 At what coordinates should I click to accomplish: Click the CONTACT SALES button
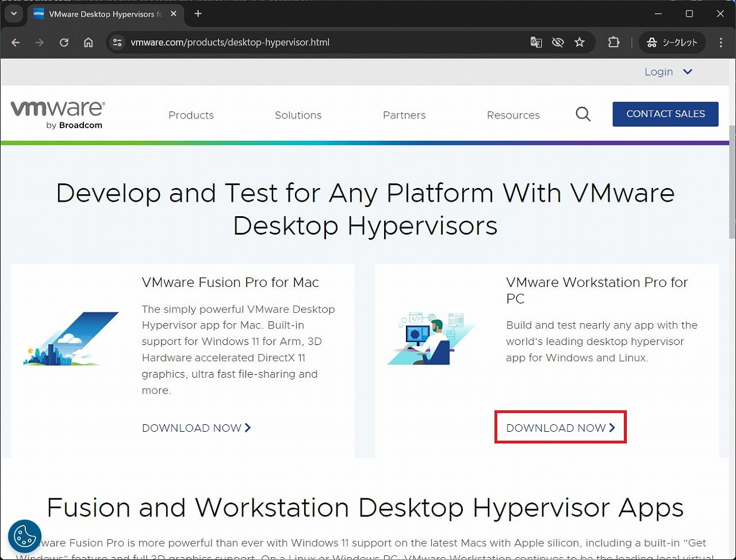(665, 114)
